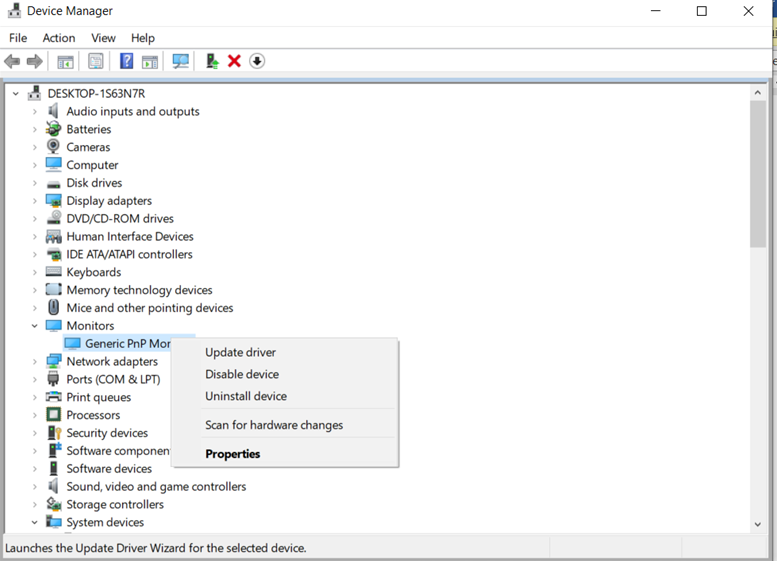Click Scan for hardware changes monitor icon

coord(180,61)
